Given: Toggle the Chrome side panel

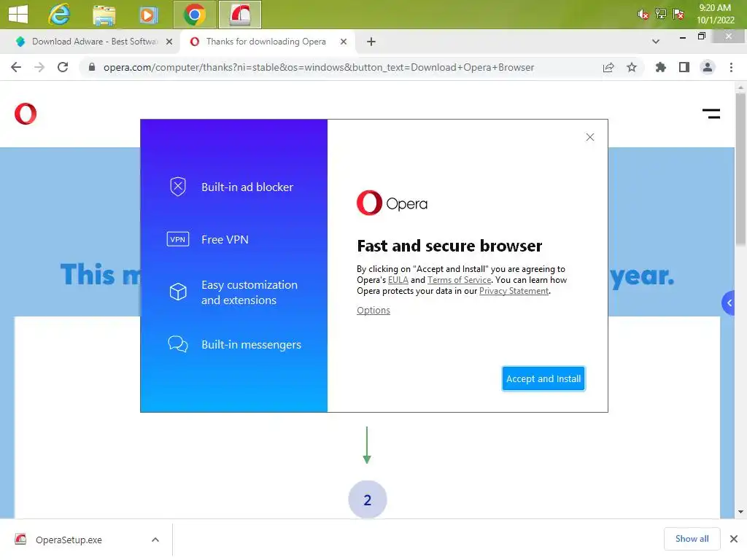Looking at the screenshot, I should tap(684, 67).
